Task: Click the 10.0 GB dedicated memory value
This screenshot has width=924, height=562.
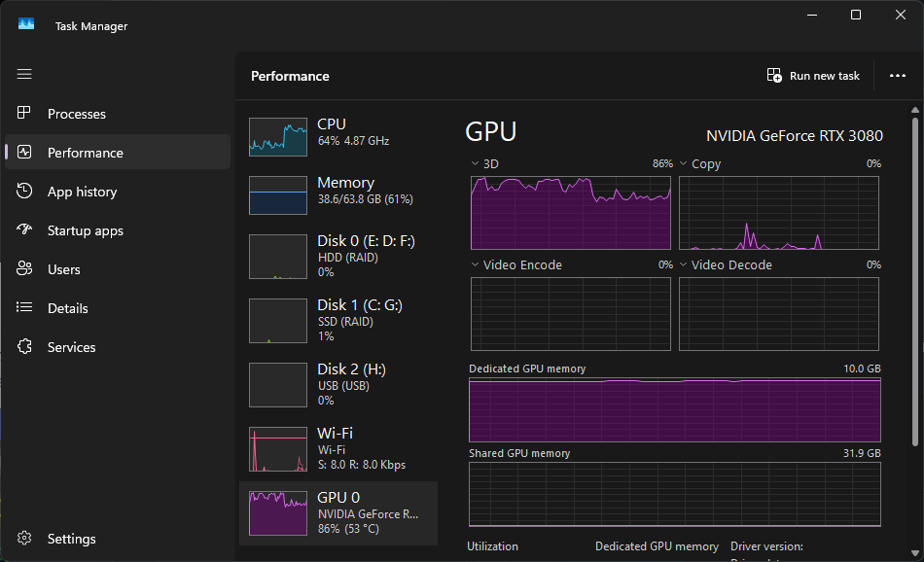Action: coord(862,369)
